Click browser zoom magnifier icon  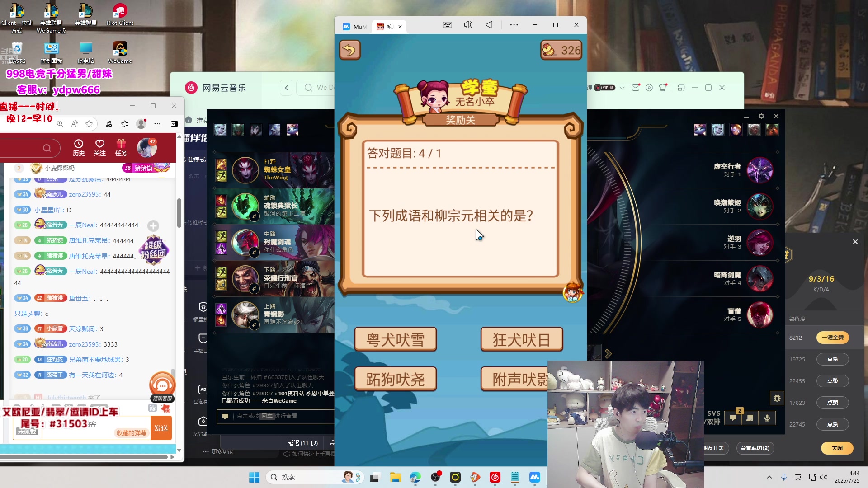pyautogui.click(x=60, y=124)
